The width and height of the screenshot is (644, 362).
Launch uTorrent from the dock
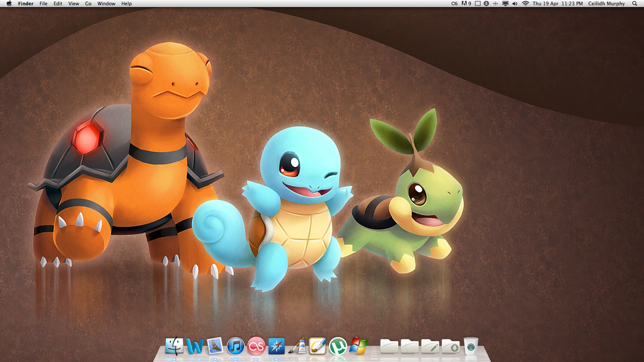(x=338, y=346)
